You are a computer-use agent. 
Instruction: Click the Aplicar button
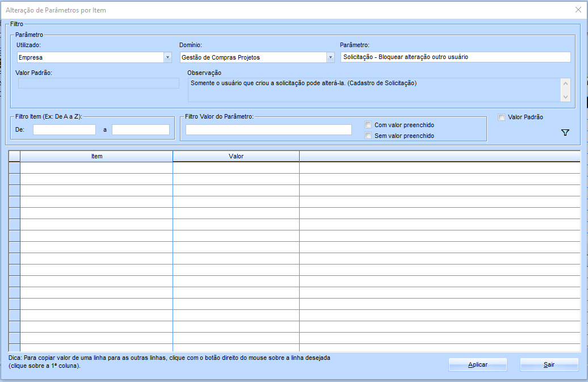(x=477, y=364)
